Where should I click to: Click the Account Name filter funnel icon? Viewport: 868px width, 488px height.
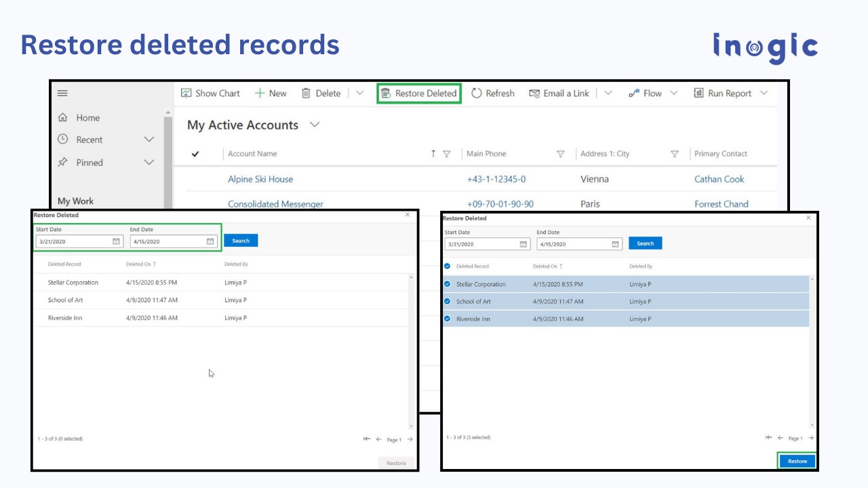point(446,154)
